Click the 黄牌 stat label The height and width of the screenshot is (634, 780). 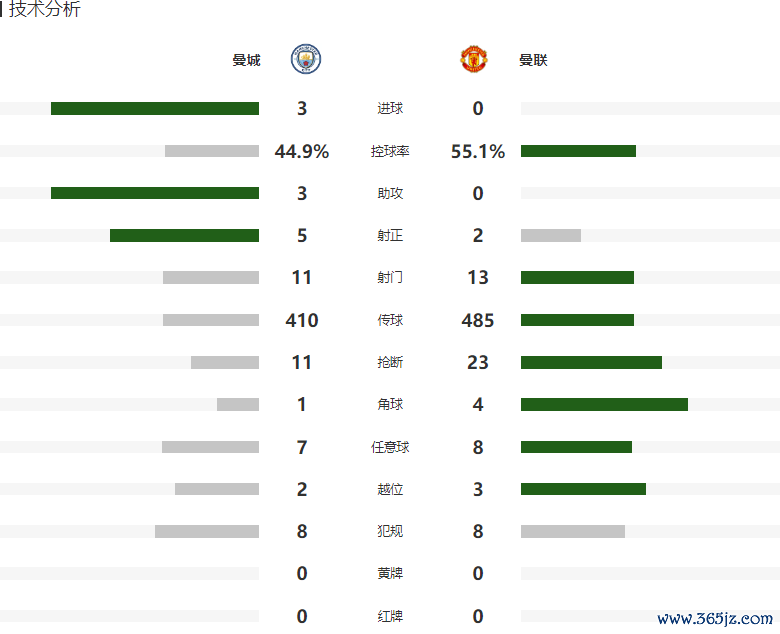pos(390,574)
